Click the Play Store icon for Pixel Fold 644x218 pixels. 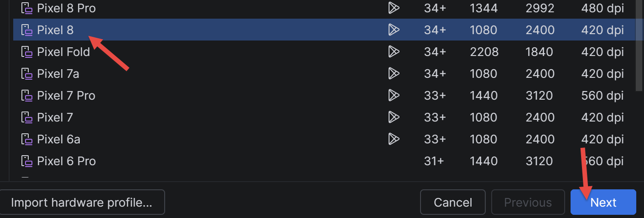[394, 52]
